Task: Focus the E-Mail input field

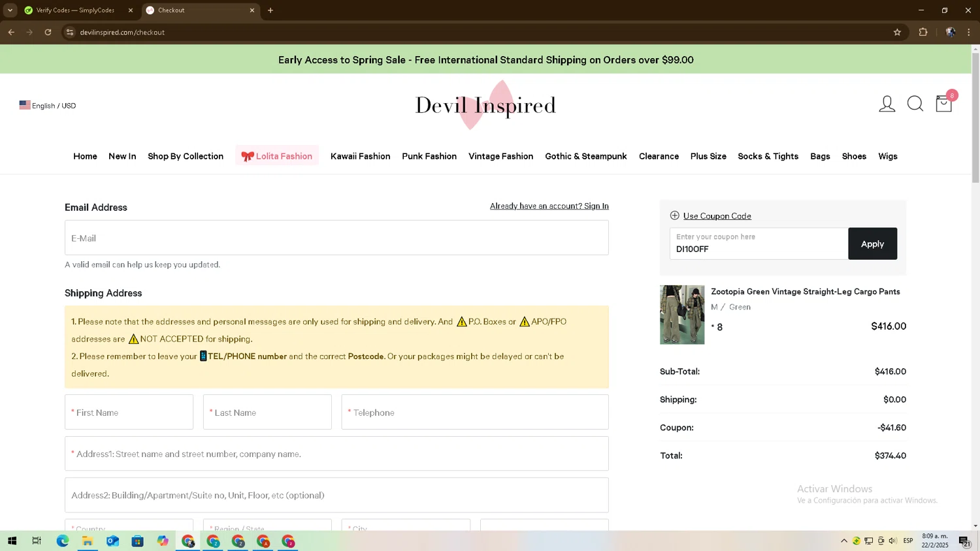Action: pyautogui.click(x=336, y=238)
